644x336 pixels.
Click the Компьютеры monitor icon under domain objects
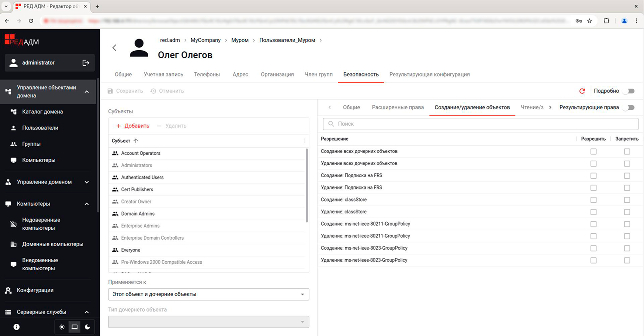click(14, 160)
